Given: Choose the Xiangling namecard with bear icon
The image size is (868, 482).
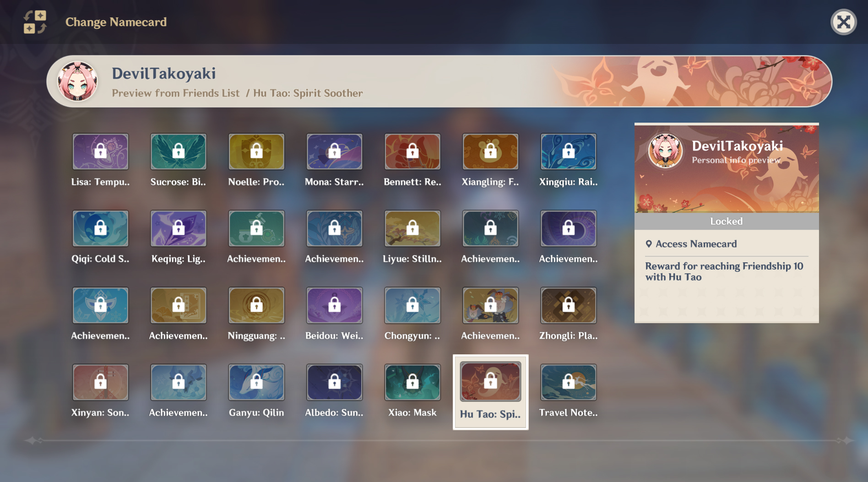Looking at the screenshot, I should [490, 152].
